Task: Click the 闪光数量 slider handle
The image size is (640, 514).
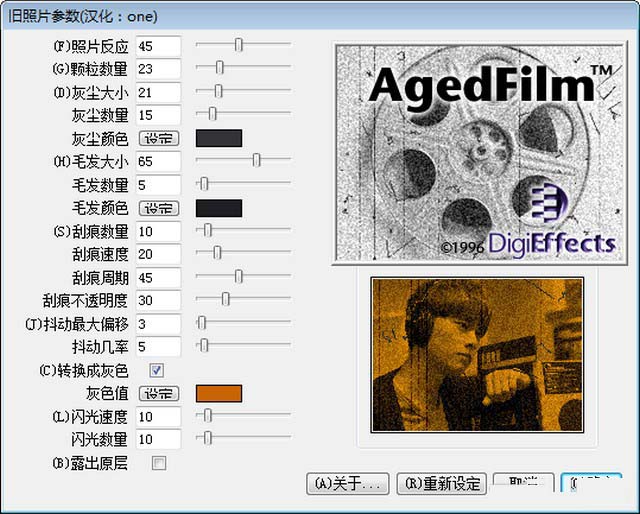Action: tap(208, 438)
